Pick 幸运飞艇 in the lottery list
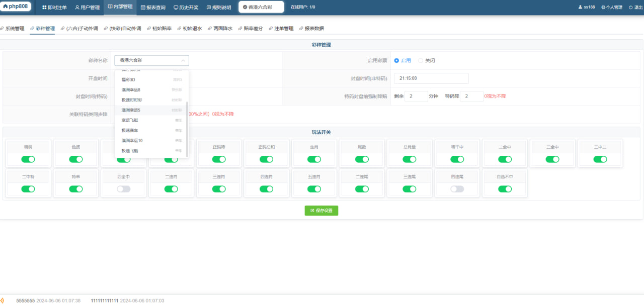644x306 pixels. [131, 120]
